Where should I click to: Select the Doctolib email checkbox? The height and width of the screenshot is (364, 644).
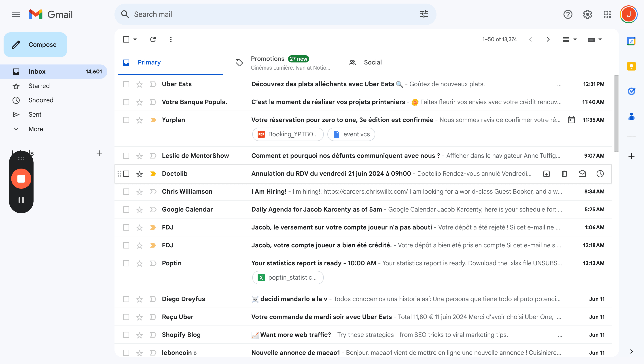(126, 173)
